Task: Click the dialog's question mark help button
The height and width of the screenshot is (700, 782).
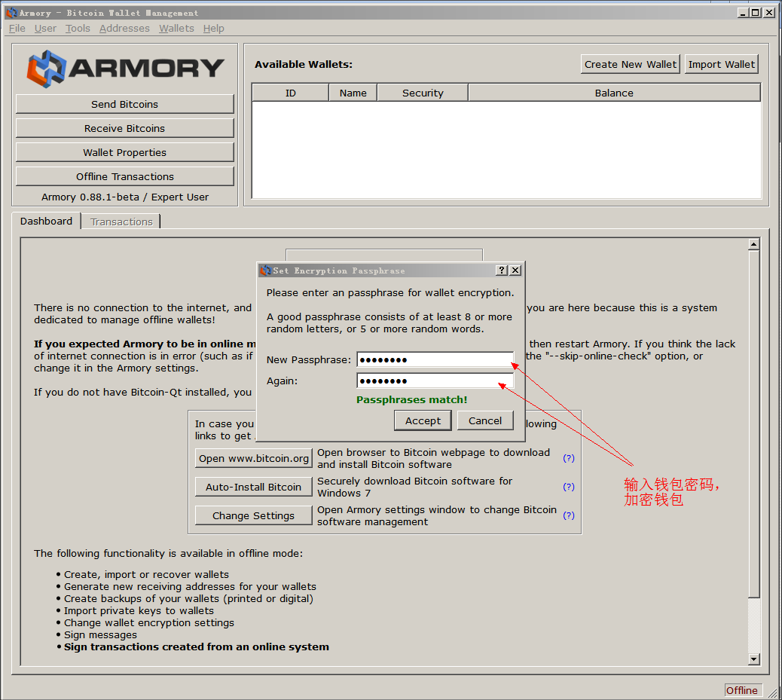Action: click(502, 271)
